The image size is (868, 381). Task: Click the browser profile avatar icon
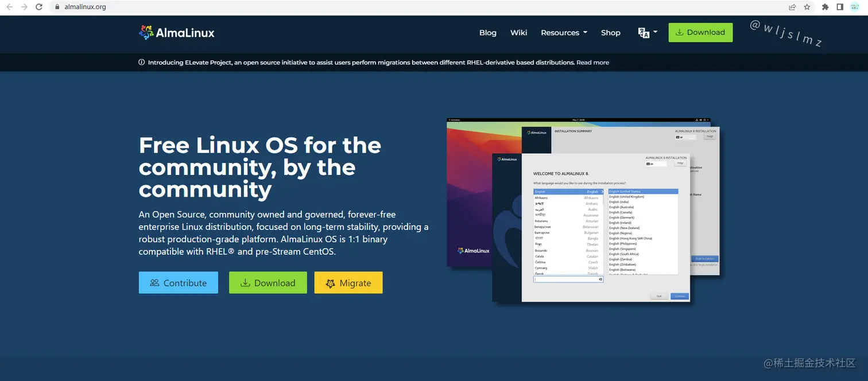coord(855,7)
